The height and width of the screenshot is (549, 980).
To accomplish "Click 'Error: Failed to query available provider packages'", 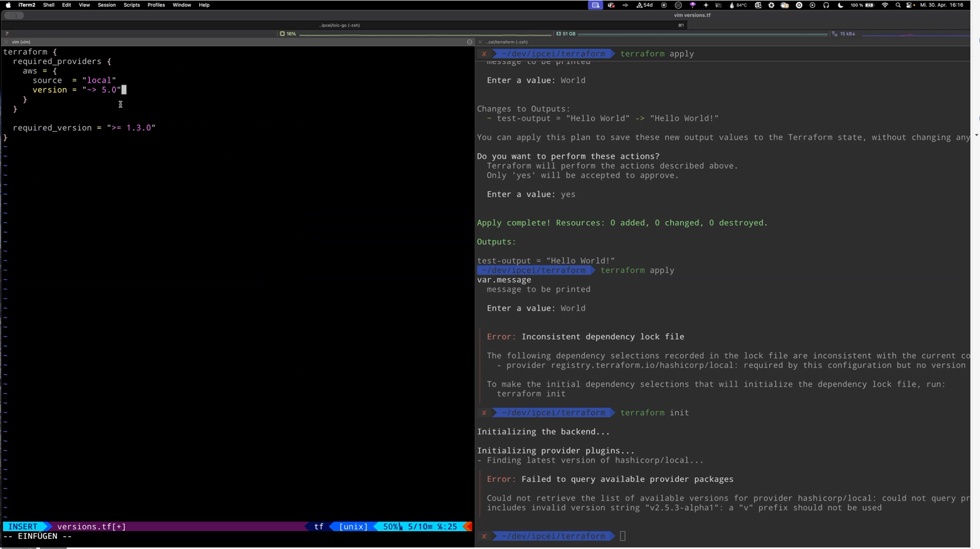I will (610, 479).
